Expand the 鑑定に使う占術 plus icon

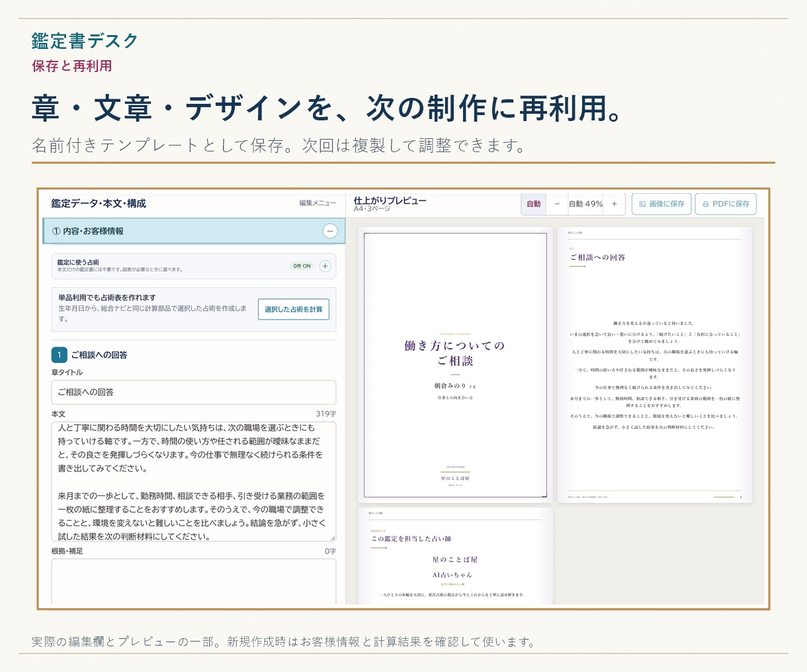[x=325, y=266]
